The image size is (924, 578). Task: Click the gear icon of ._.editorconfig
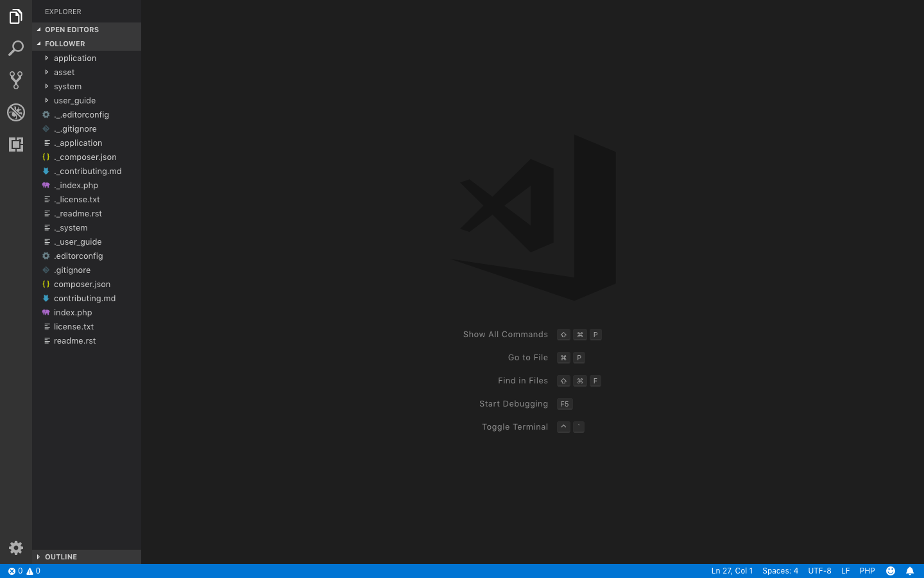coord(46,115)
